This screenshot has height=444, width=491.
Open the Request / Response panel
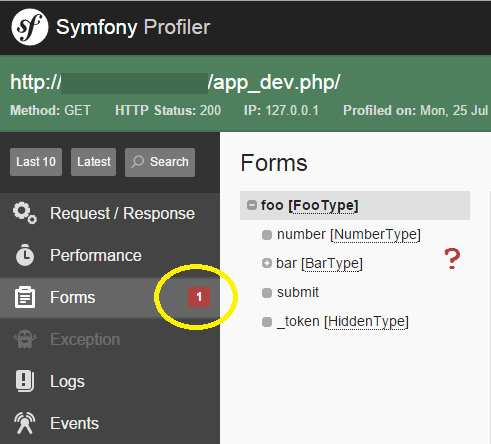point(110,213)
